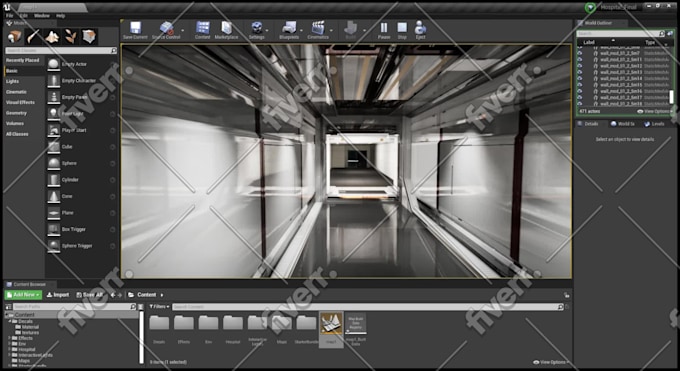Click the Cylinder primitive icon
Image resolution: width=680 pixels, height=371 pixels.
(x=53, y=180)
